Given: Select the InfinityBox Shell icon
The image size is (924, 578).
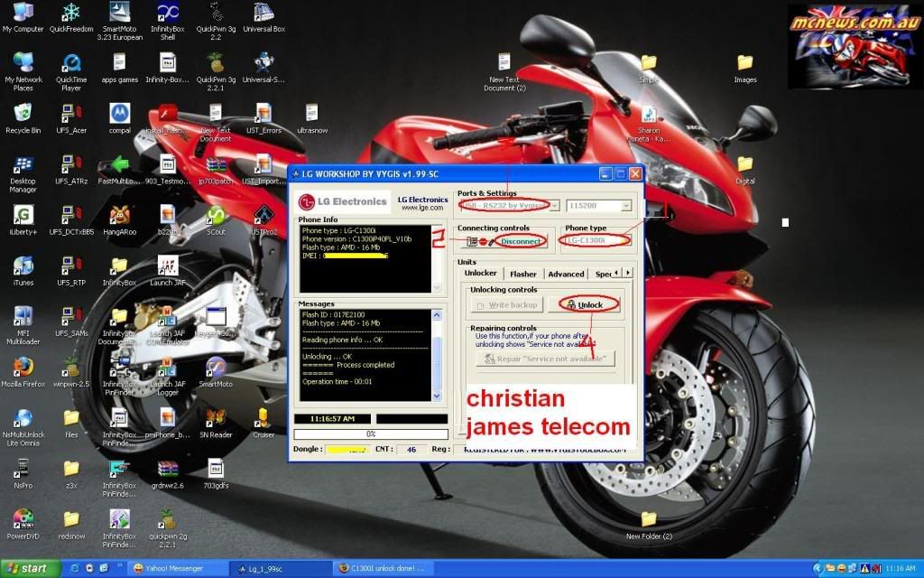Looking at the screenshot, I should click(x=167, y=22).
